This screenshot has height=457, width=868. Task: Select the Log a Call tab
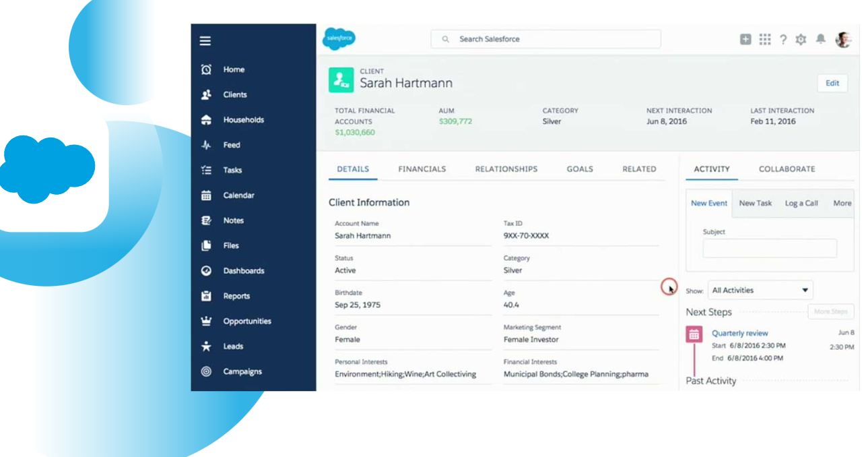coord(801,203)
